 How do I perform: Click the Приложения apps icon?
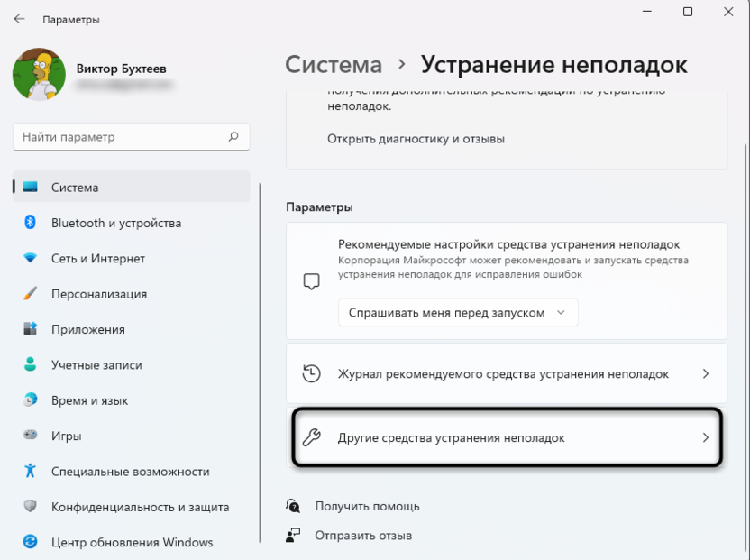(x=30, y=329)
